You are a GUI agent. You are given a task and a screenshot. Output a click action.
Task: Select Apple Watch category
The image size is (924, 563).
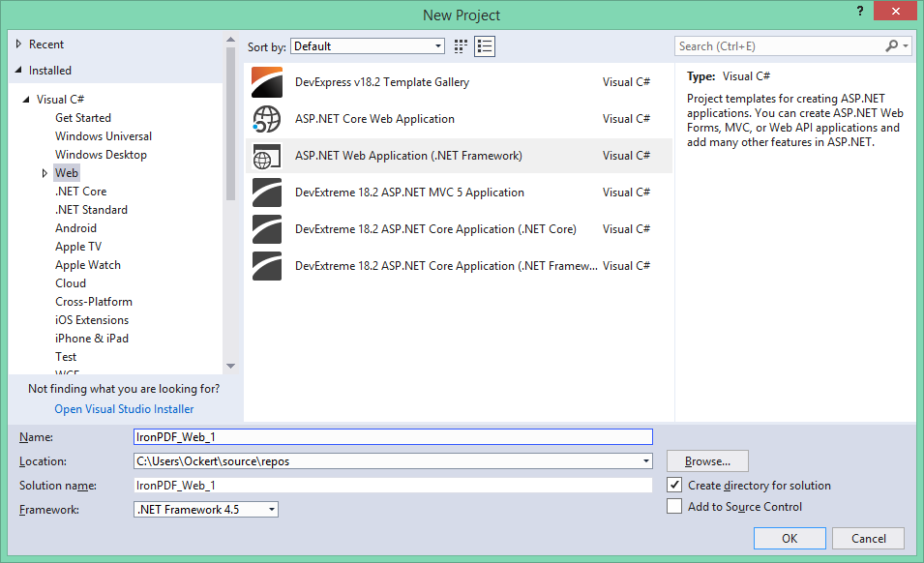[88, 265]
